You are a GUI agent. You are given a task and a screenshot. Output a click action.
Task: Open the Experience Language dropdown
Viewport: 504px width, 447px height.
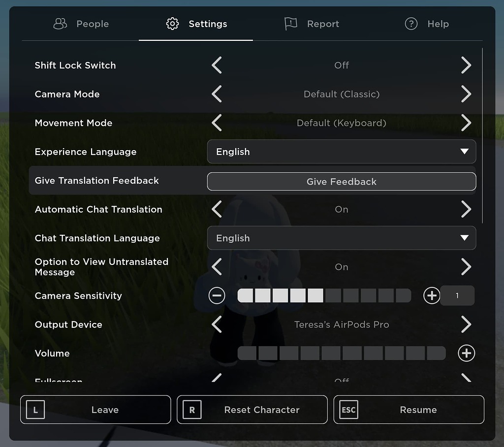click(341, 152)
